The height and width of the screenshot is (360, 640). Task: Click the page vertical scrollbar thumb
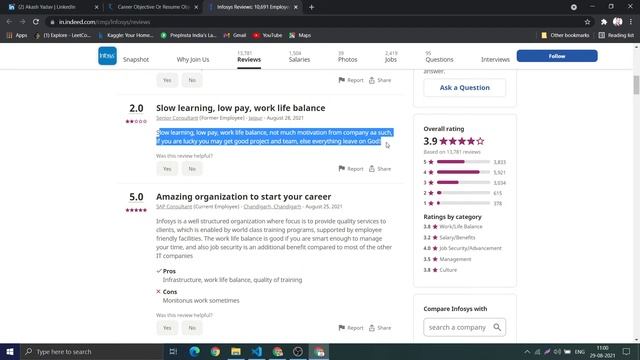click(x=636, y=84)
